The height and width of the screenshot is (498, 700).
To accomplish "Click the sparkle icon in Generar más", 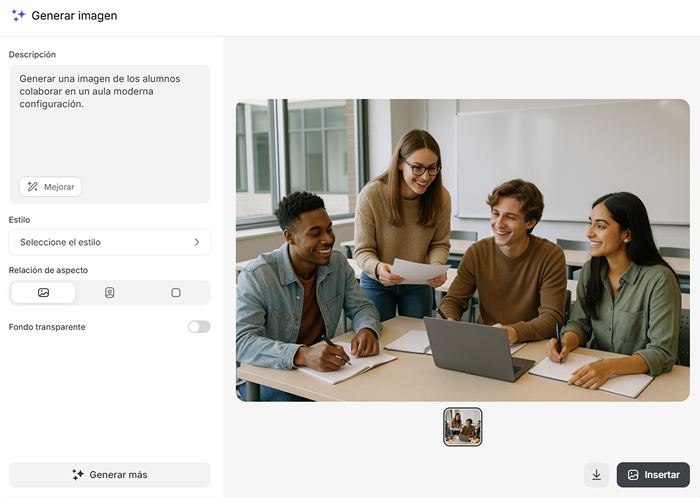I will tap(78, 475).
